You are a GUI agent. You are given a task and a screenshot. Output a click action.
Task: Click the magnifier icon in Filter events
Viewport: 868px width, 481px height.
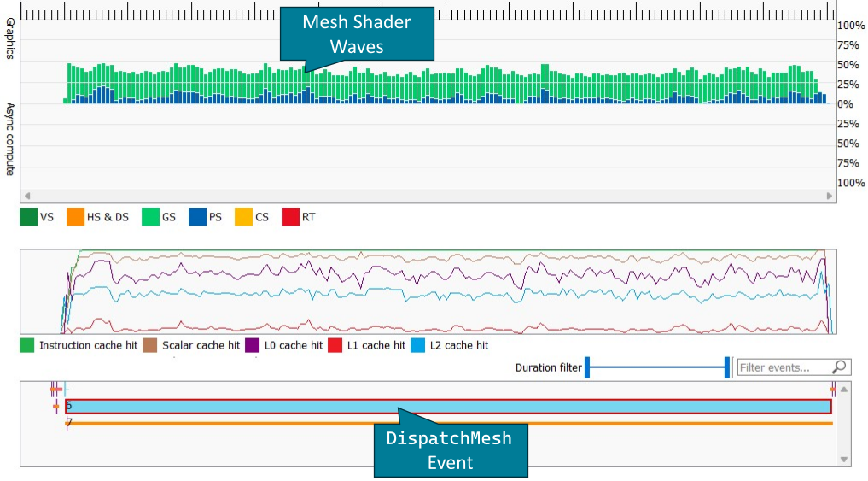pyautogui.click(x=839, y=367)
